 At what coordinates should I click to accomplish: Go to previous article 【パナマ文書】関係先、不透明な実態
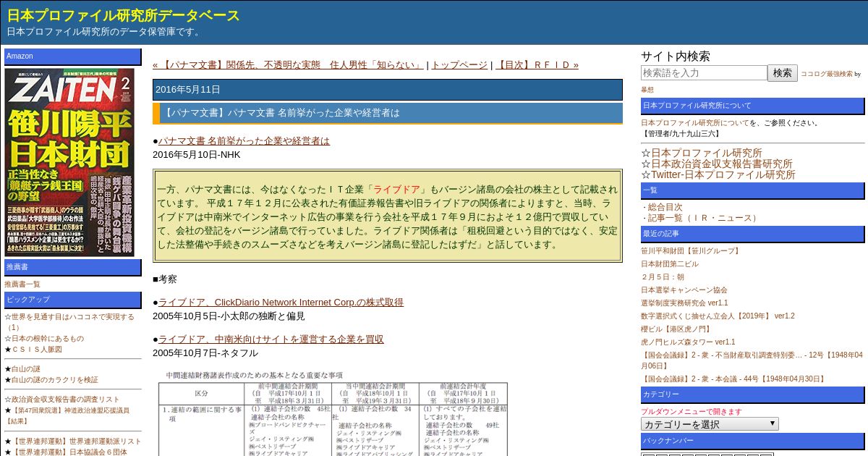click(288, 64)
